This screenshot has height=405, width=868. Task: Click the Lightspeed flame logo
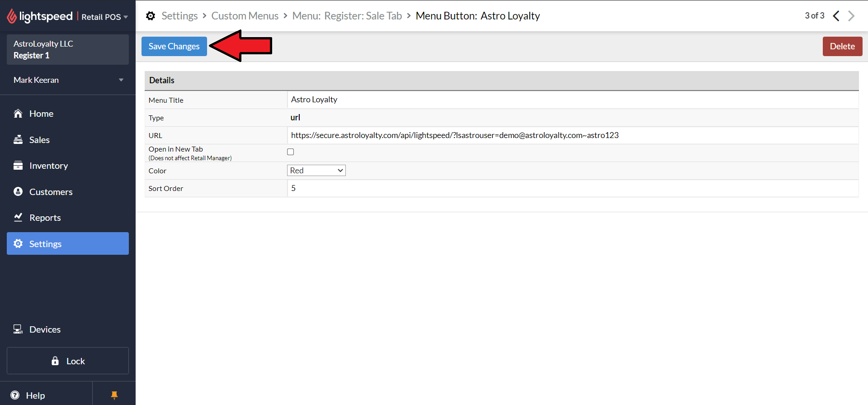click(x=12, y=16)
